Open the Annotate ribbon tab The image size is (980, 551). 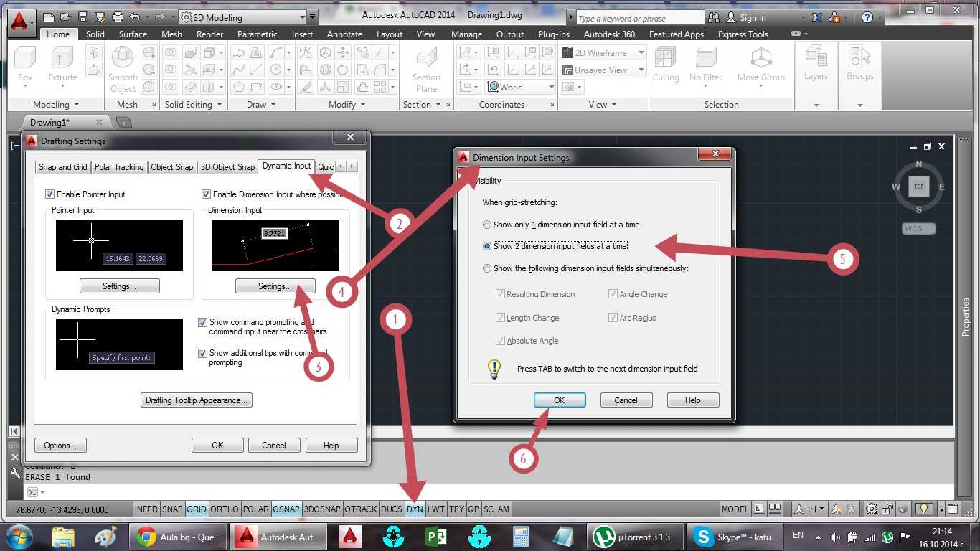click(x=344, y=34)
